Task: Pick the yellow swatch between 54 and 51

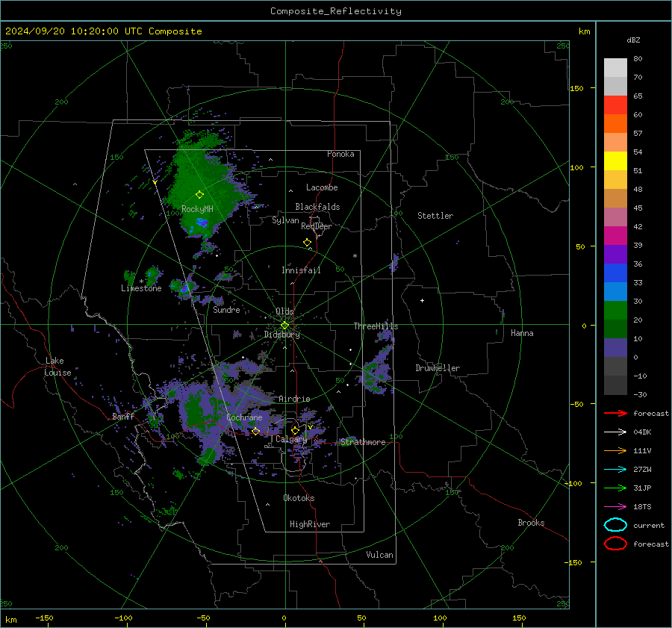Action: (x=615, y=161)
